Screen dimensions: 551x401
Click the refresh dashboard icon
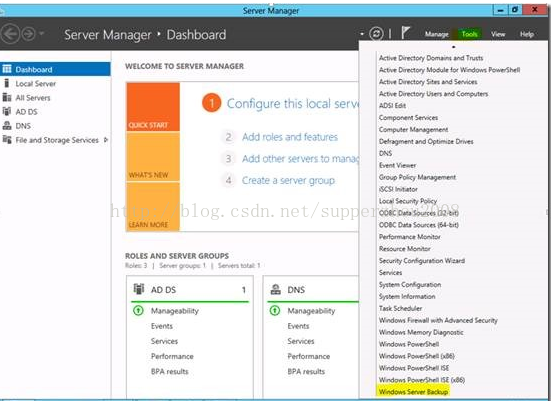pyautogui.click(x=376, y=34)
